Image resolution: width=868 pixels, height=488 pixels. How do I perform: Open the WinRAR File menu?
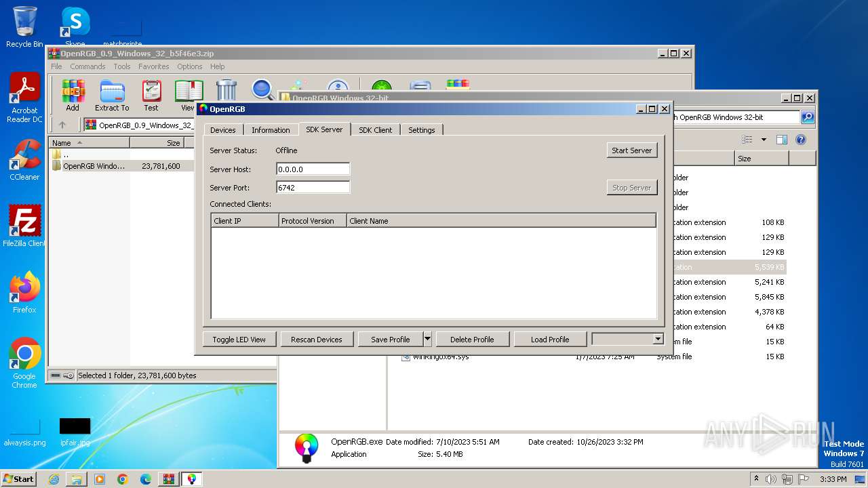click(56, 66)
